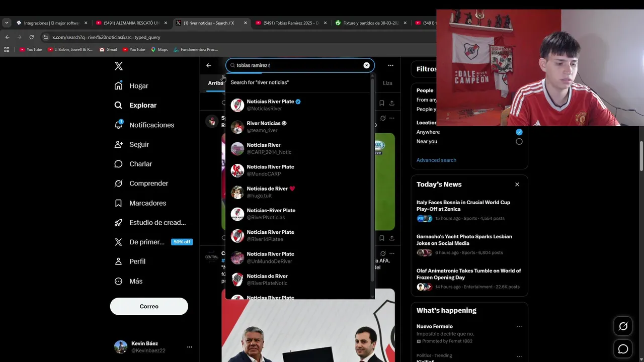Open the Seguir sidebar item
This screenshot has height=362, width=644.
(x=131, y=145)
